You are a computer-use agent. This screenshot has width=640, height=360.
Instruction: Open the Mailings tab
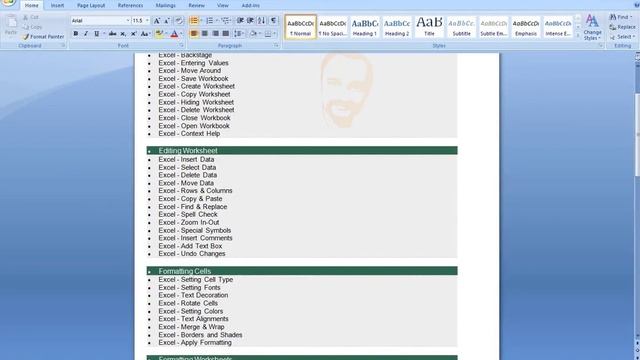(165, 6)
